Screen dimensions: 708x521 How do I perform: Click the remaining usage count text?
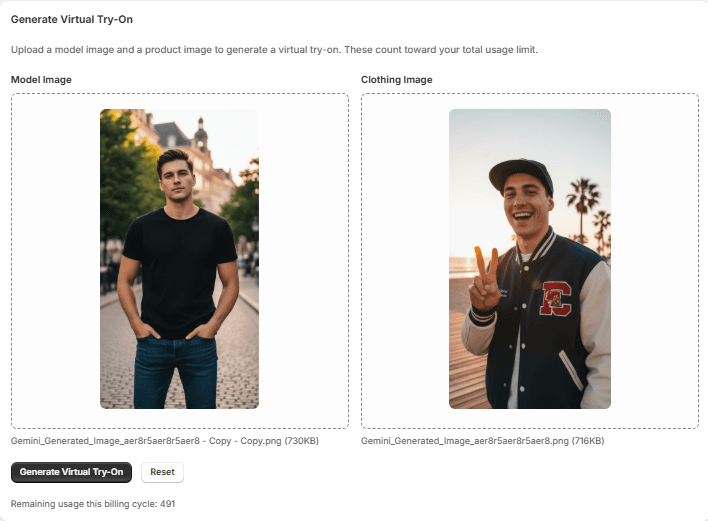(x=93, y=503)
